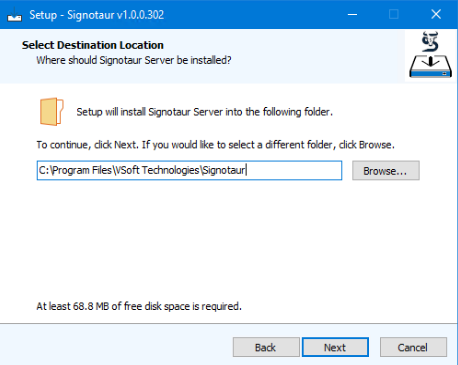Click 'To continue, click Next' instruction text
Viewport: 458px width, 365px height.
point(215,145)
